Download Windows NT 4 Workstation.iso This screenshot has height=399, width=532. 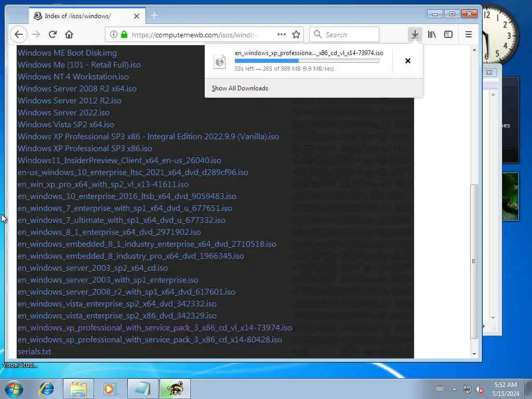[x=73, y=77]
